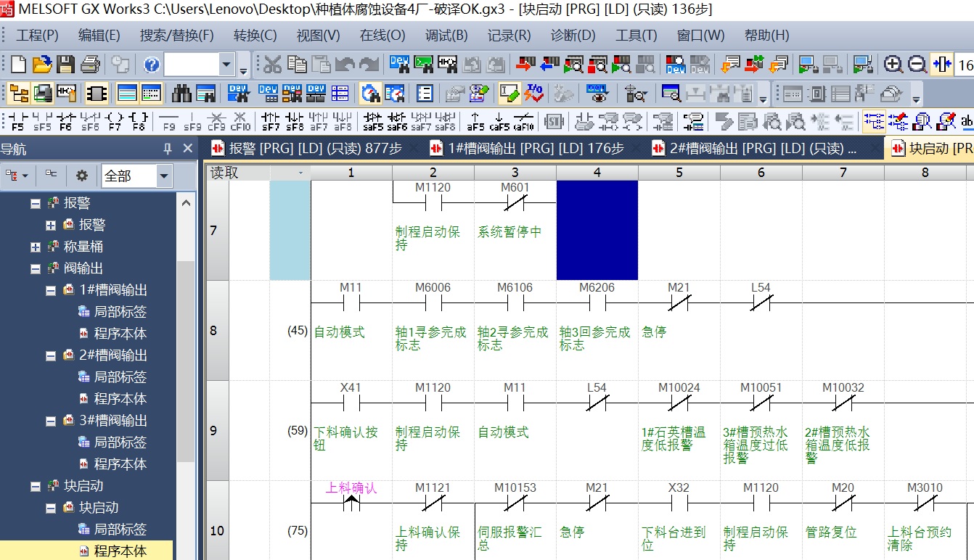Toggle the monitor mode toolbar button
Screen dimensions: 974x560
tap(371, 93)
